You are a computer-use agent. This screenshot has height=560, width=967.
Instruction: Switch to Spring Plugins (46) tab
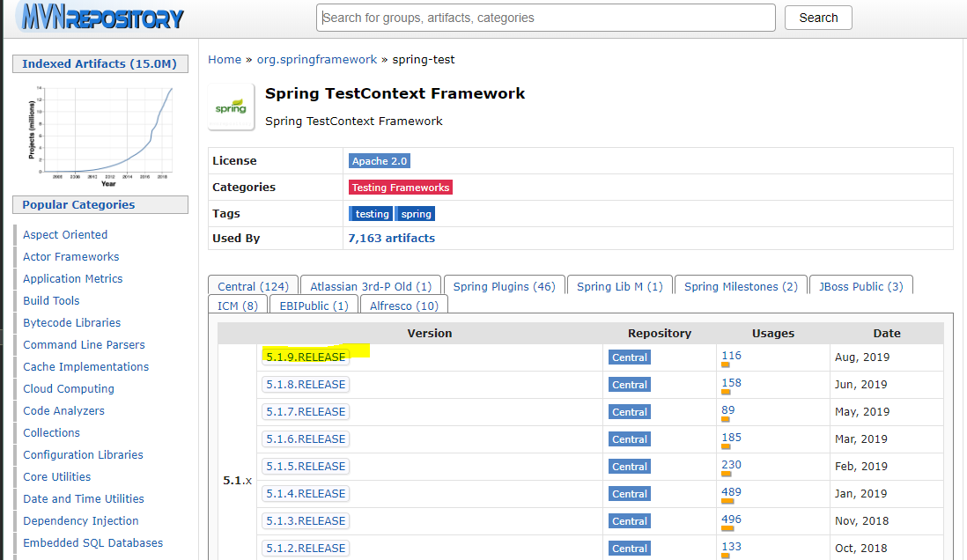[x=504, y=286]
